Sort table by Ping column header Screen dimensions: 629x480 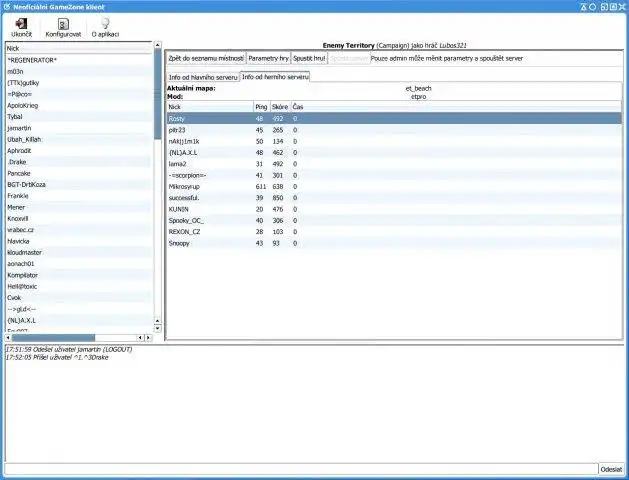tap(262, 107)
